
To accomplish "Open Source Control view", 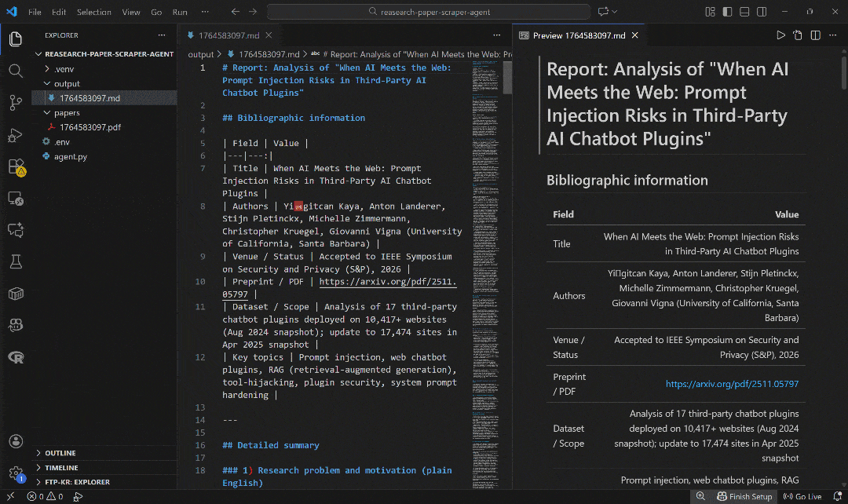I will click(16, 103).
